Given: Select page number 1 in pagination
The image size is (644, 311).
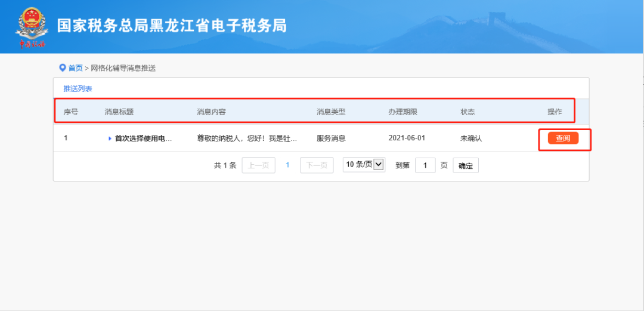Looking at the screenshot, I should point(287,165).
